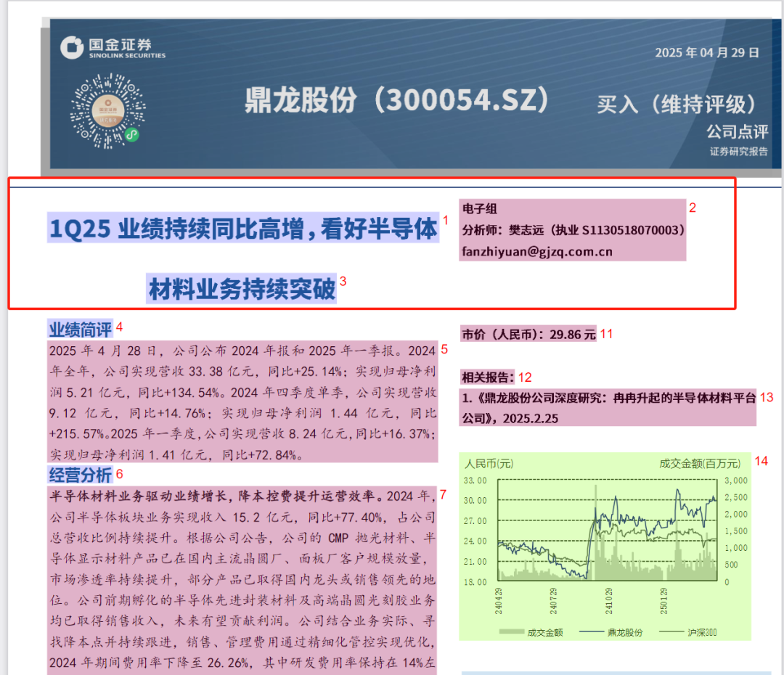Image resolution: width=784 pixels, height=675 pixels.
Task: Click the 3,000 value on the volume axis
Action: coord(736,480)
